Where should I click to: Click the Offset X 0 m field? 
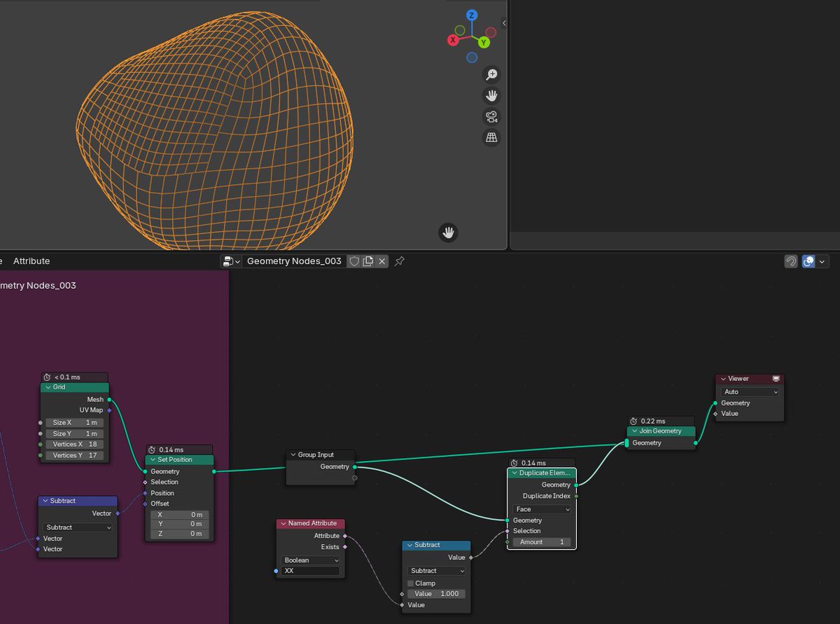(179, 515)
